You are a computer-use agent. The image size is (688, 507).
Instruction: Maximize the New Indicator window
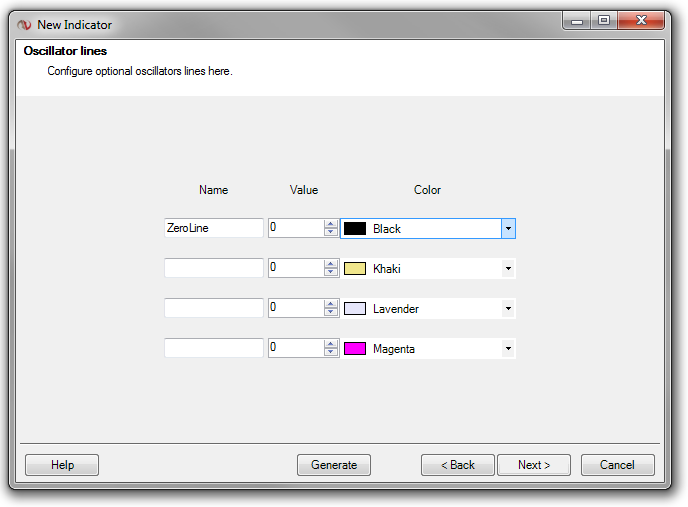[604, 20]
